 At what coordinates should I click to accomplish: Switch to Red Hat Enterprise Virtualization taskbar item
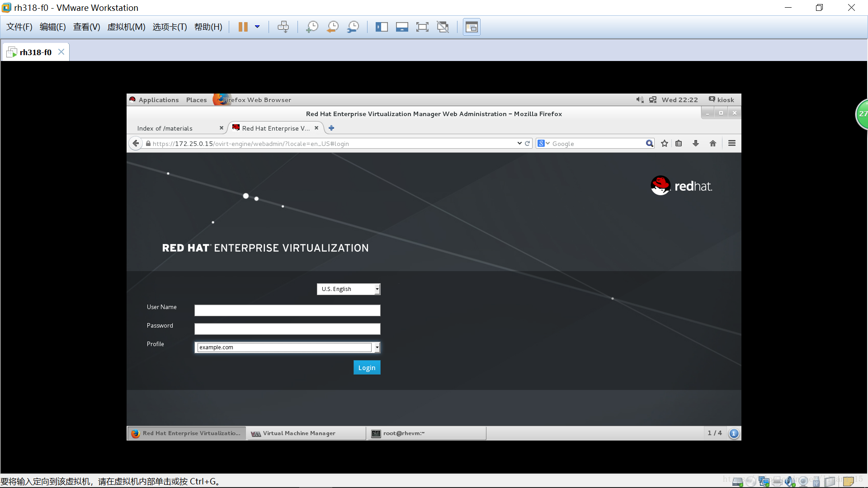(x=187, y=433)
